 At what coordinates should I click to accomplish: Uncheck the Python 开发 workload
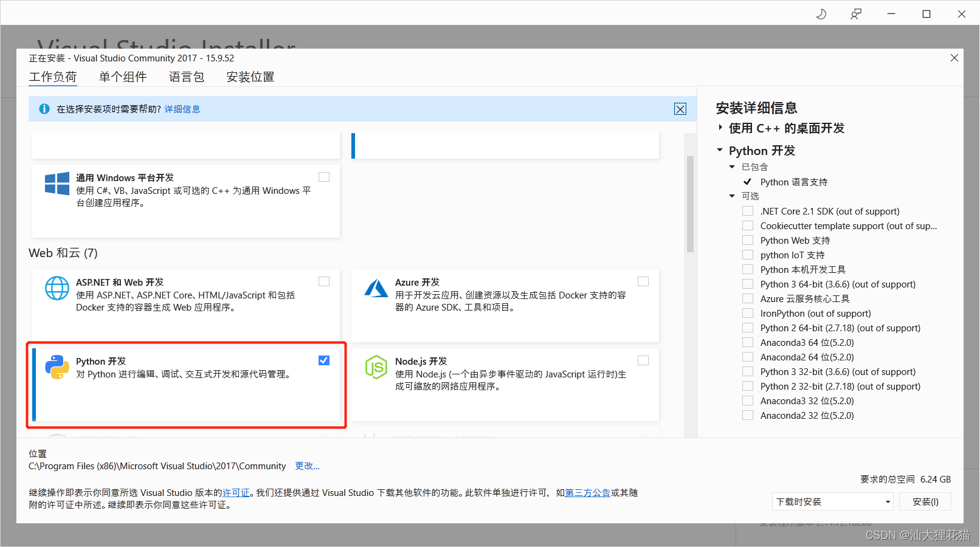click(323, 360)
